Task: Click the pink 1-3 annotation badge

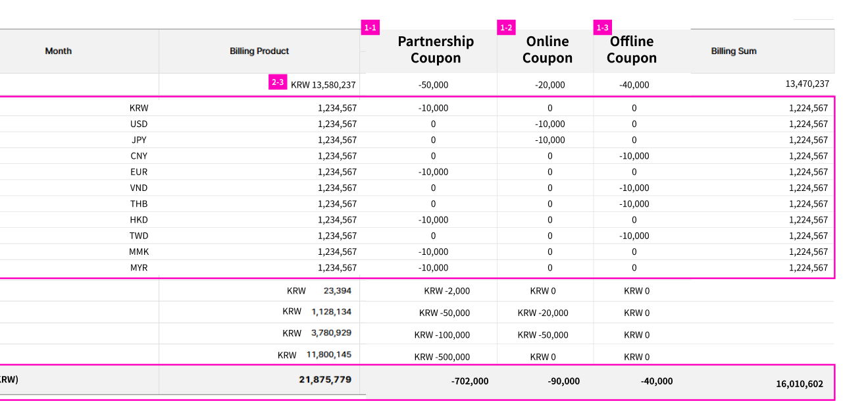Action: pos(602,28)
